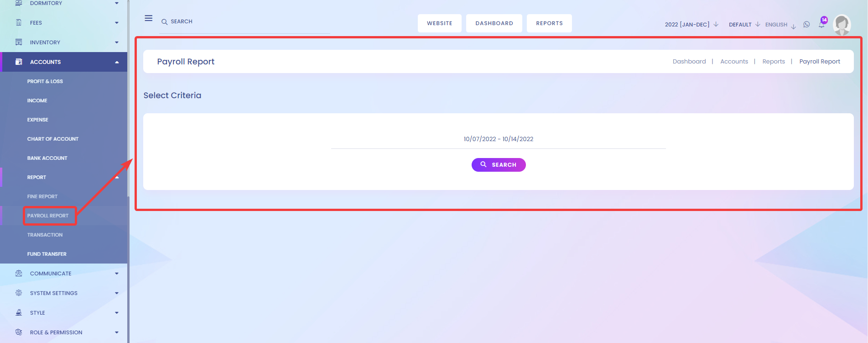Viewport: 868px width, 343px height.
Task: Expand the Dormitory menu arrow
Action: [117, 3]
